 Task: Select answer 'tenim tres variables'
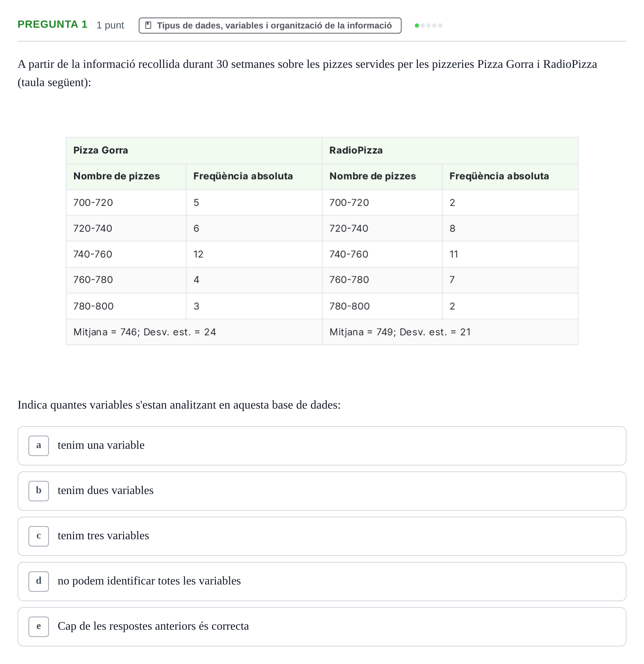pyautogui.click(x=322, y=536)
